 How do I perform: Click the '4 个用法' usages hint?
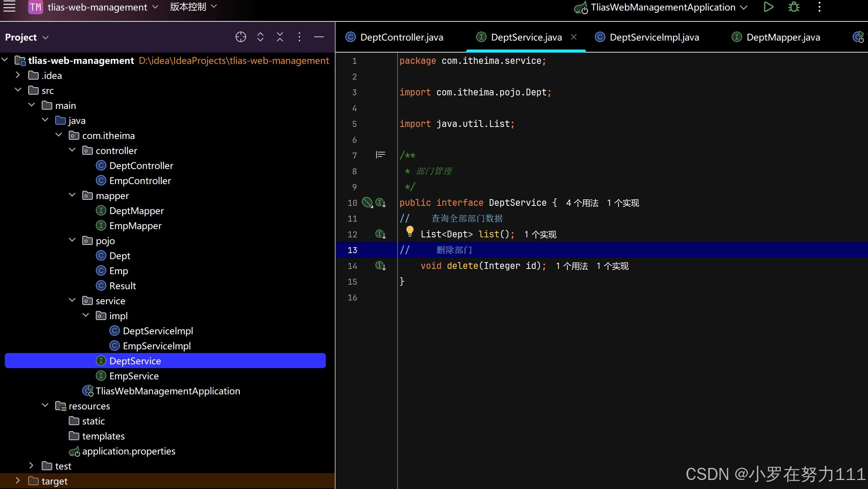pyautogui.click(x=582, y=203)
